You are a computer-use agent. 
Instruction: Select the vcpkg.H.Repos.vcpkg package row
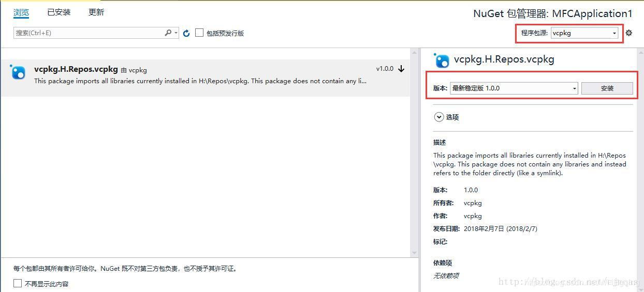(x=205, y=78)
